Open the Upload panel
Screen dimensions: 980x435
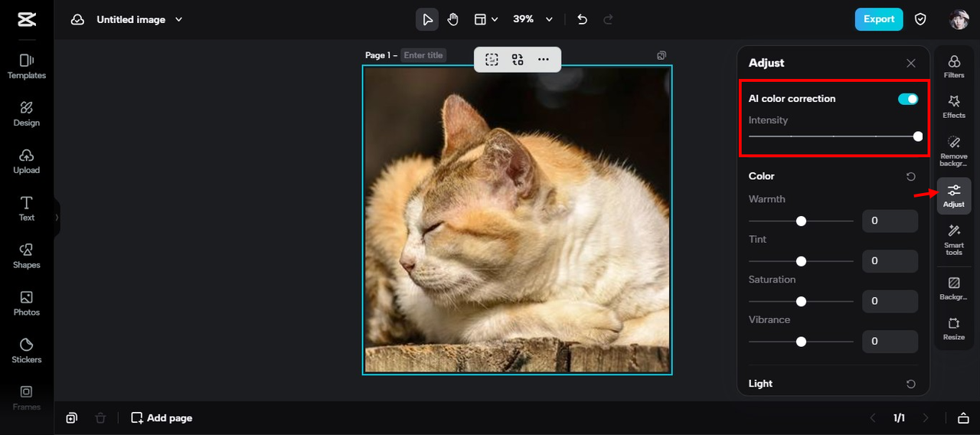[27, 162]
